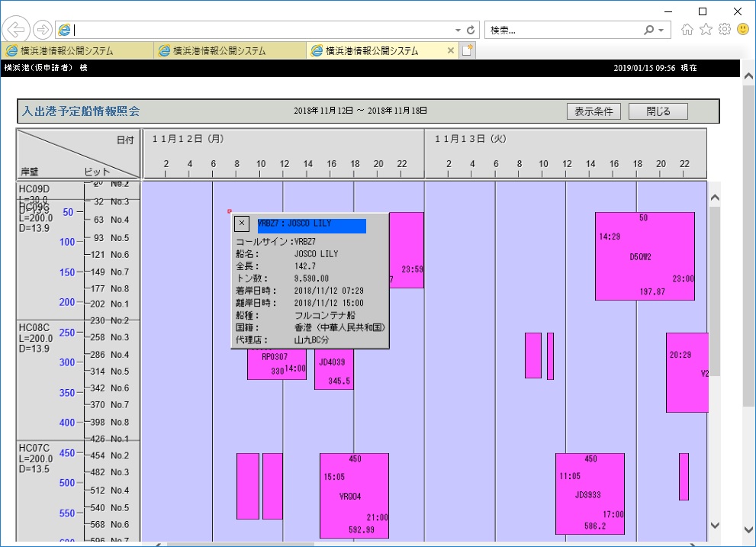This screenshot has height=547, width=756.
Task: Open the browser Home page icon
Action: coord(687,30)
